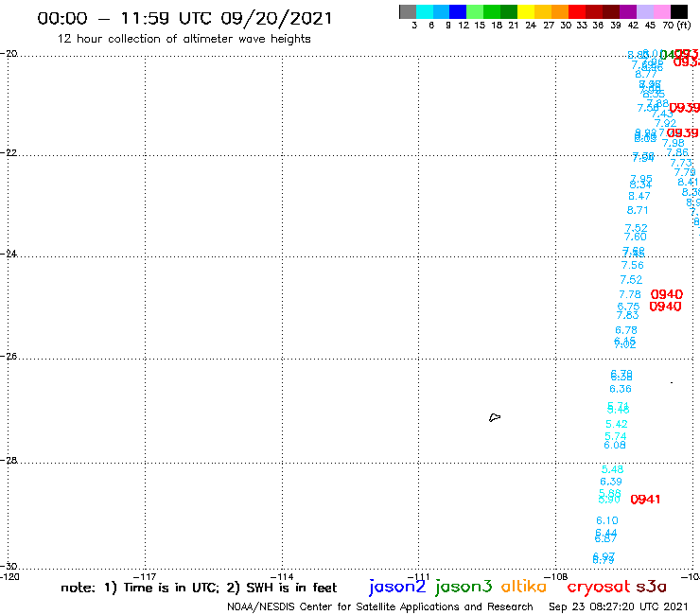Image resolution: width=700 pixels, height=615 pixels.
Task: Select the cyan legend swatch above 6
Action: pyautogui.click(x=425, y=11)
